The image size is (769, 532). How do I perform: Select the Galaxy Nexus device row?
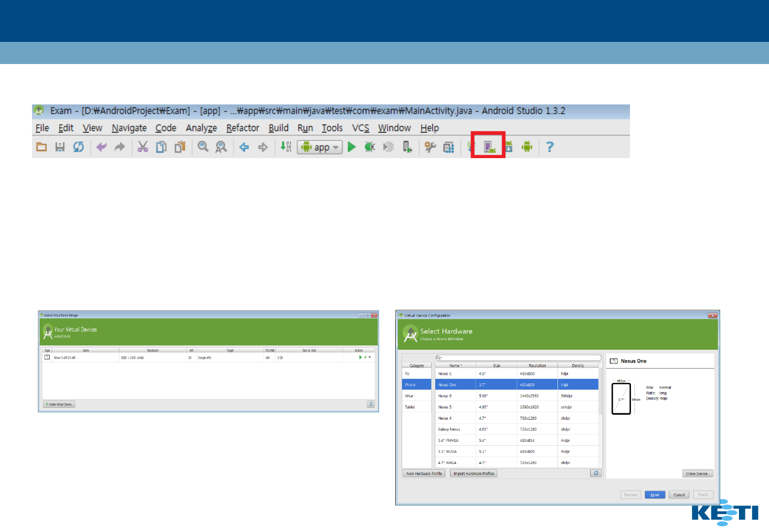517,429
